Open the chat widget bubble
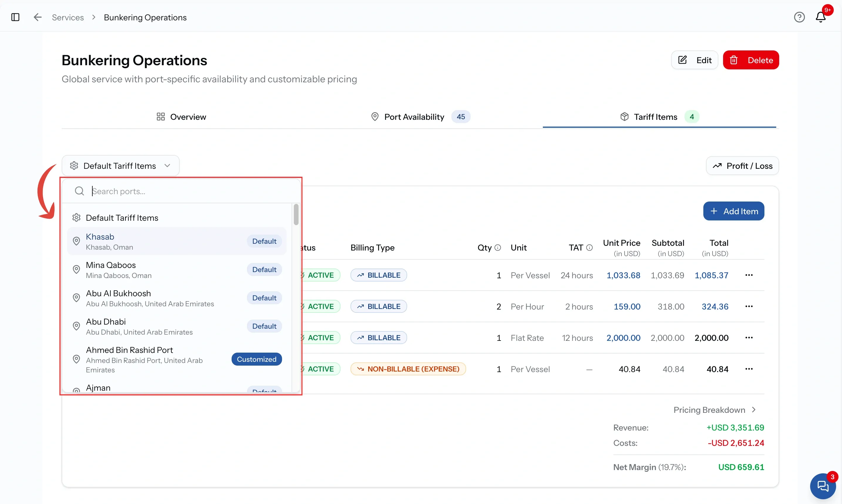This screenshot has width=842, height=504. coord(823,486)
